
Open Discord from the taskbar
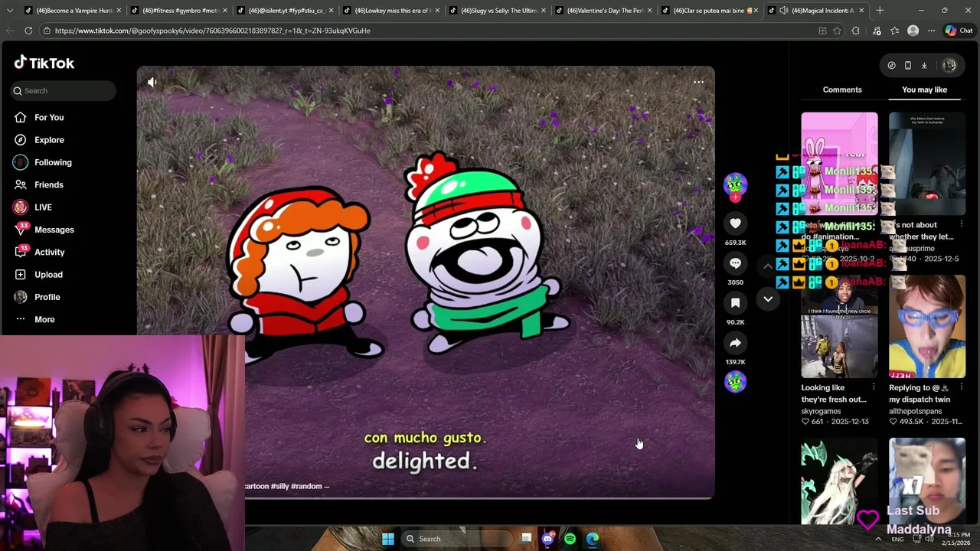[x=547, y=539]
